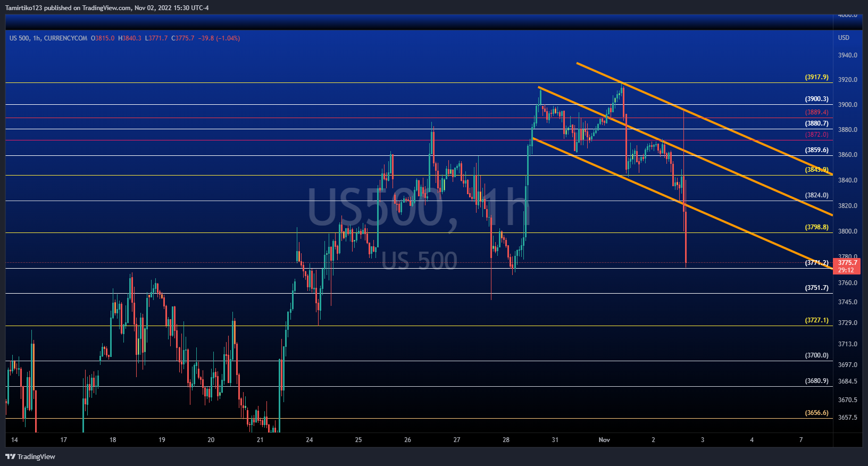This screenshot has width=868, height=466.
Task: Select the level label (3859.6)
Action: click(817, 150)
